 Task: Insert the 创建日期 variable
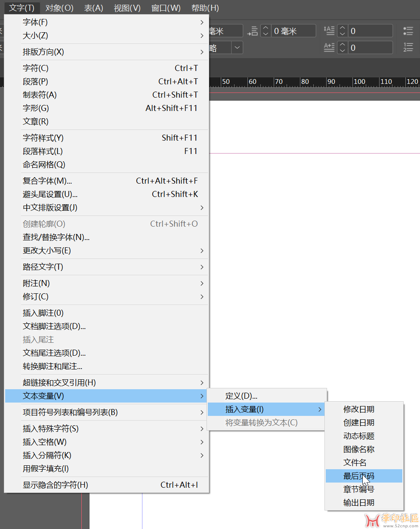(364, 423)
